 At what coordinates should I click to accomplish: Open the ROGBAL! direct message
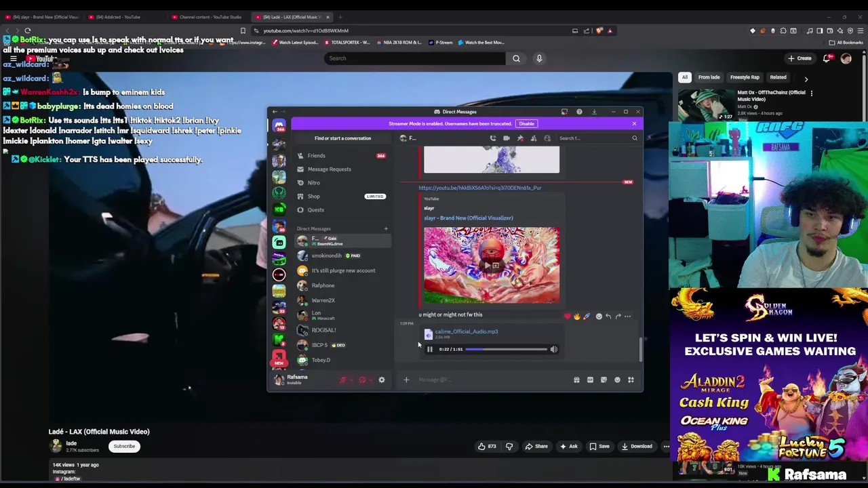tap(342, 330)
